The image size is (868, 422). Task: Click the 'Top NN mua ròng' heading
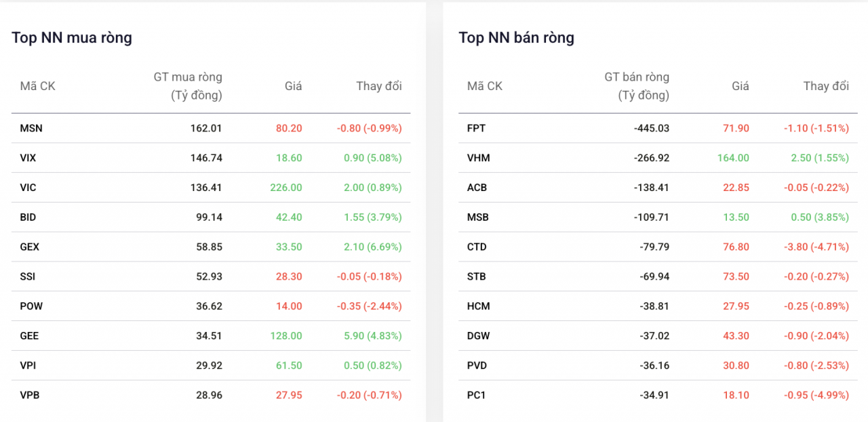coord(72,37)
